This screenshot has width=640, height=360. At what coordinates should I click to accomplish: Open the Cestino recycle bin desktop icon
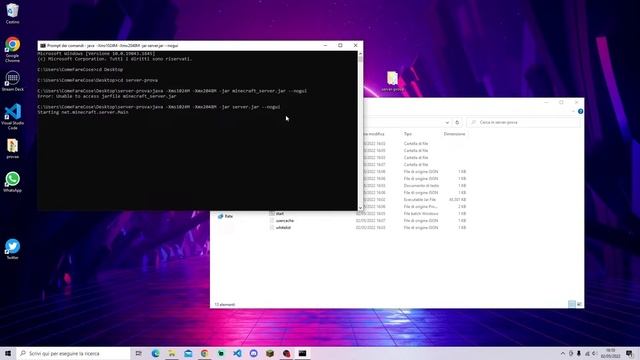12,13
